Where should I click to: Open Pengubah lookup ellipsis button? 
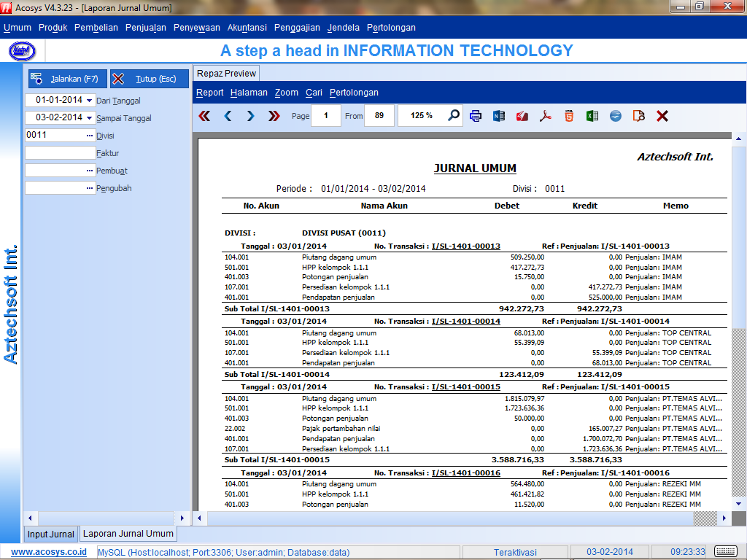click(x=90, y=188)
